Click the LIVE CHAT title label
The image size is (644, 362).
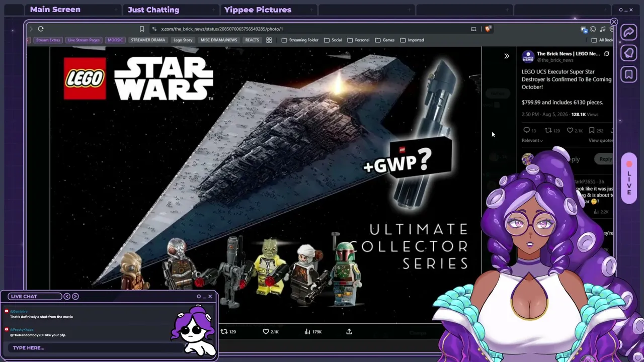point(24,297)
